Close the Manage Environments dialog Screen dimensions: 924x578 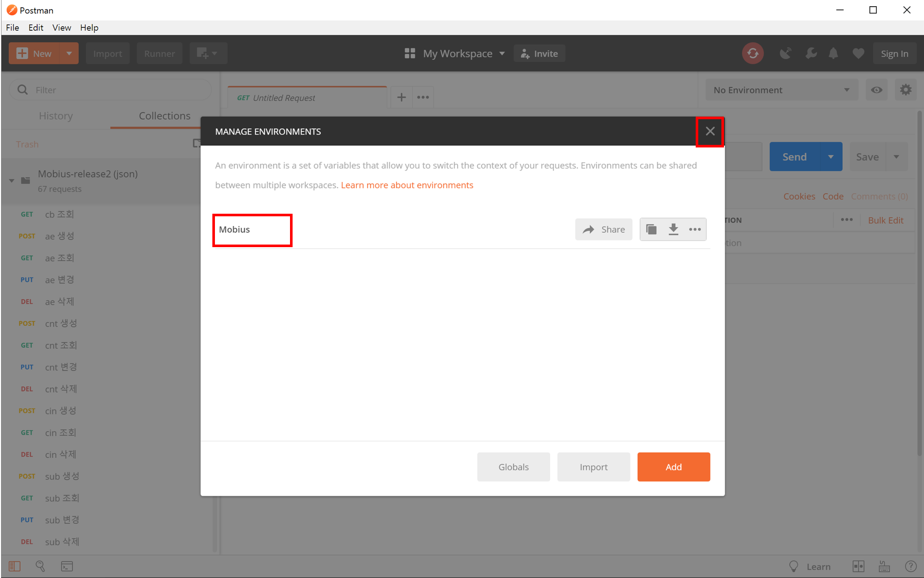[710, 131]
